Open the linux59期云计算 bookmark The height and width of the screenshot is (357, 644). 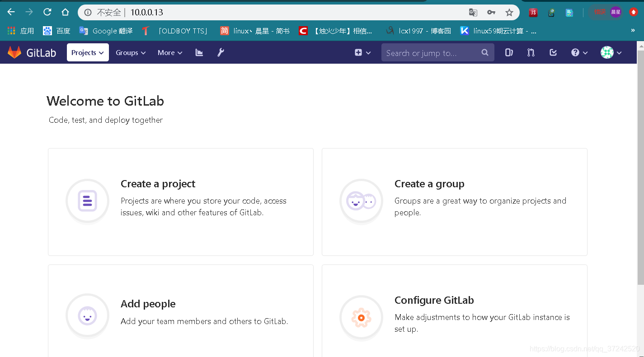[499, 31]
